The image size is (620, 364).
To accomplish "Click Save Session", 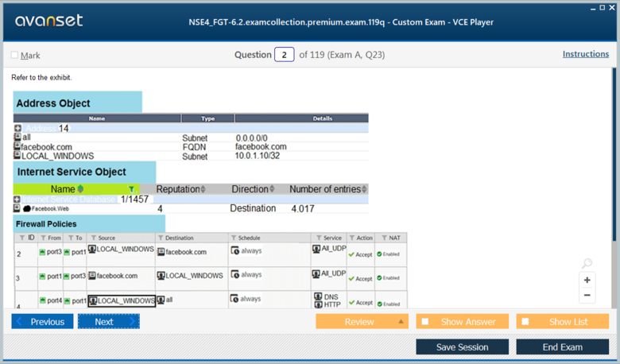I will click(x=463, y=347).
